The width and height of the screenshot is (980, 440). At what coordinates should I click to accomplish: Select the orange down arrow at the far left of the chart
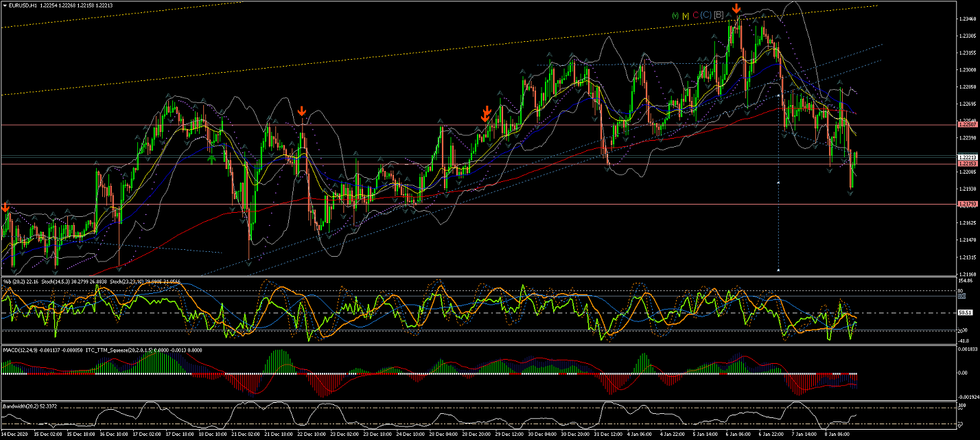click(x=5, y=207)
